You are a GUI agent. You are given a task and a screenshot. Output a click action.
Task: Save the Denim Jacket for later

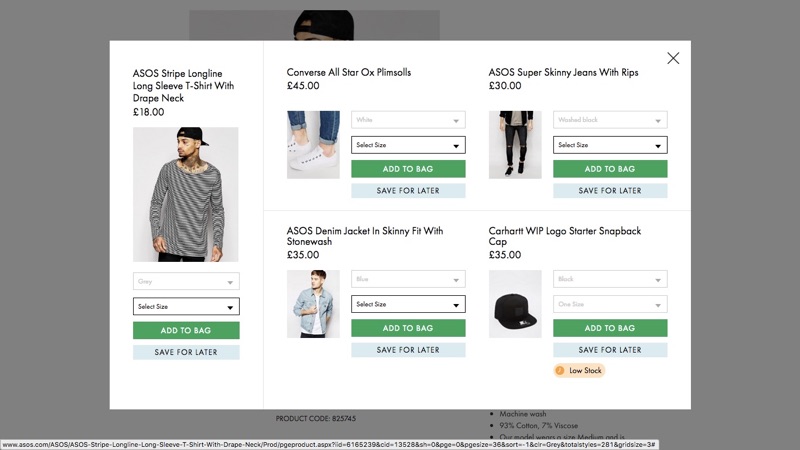[408, 350]
